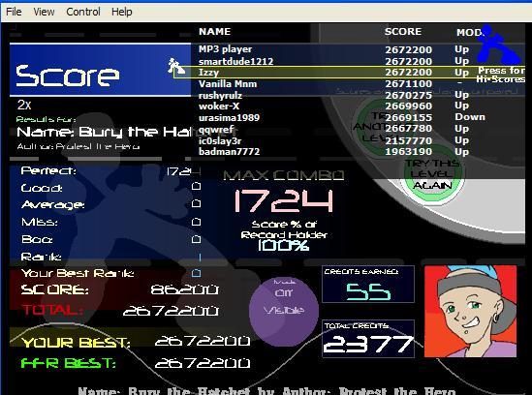Click the Press for Hi-Scores text
Screen dimensions: 532x395
[500, 75]
